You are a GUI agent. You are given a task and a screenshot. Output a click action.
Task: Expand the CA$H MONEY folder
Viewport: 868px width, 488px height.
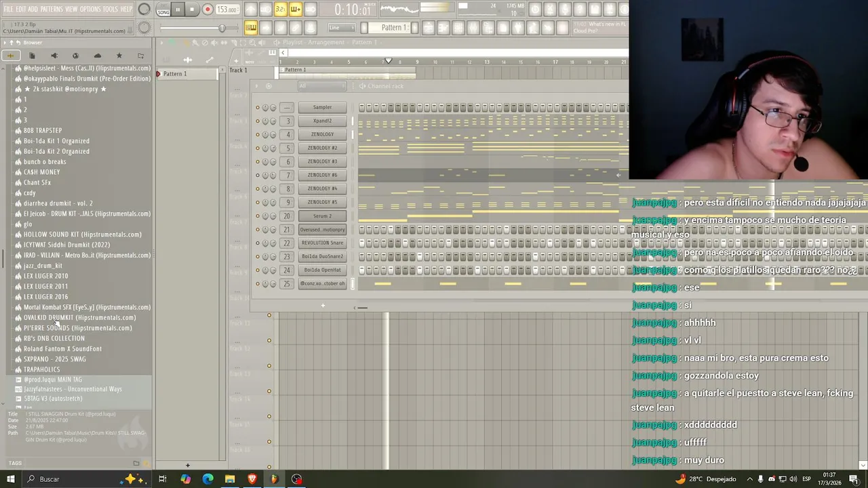(41, 172)
